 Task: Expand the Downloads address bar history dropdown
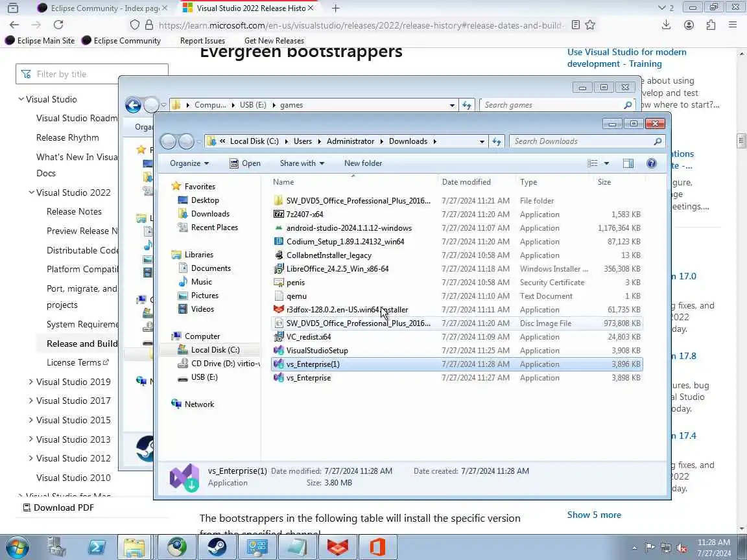[482, 141]
